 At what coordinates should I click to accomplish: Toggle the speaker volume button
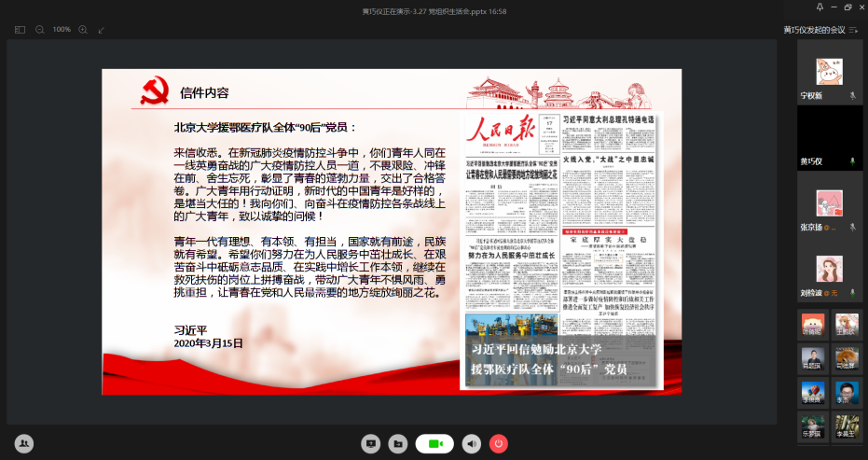[x=472, y=443]
